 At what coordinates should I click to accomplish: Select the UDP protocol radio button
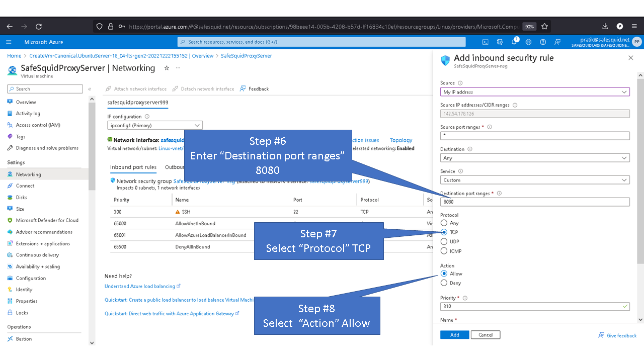click(x=444, y=242)
